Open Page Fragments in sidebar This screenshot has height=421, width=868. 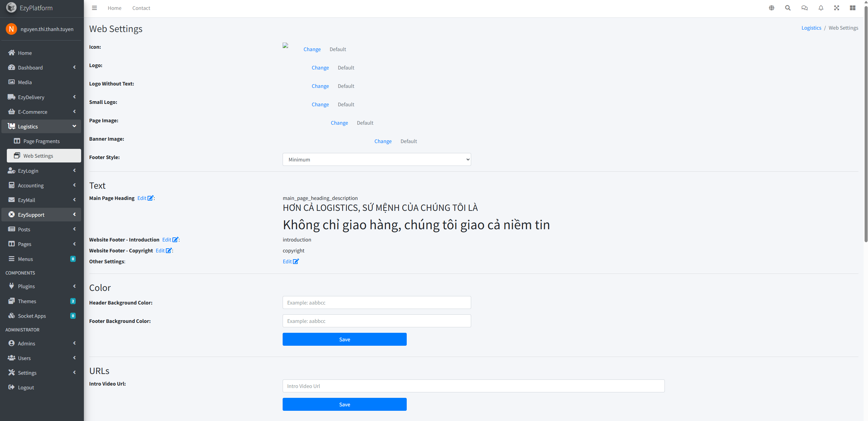[41, 141]
